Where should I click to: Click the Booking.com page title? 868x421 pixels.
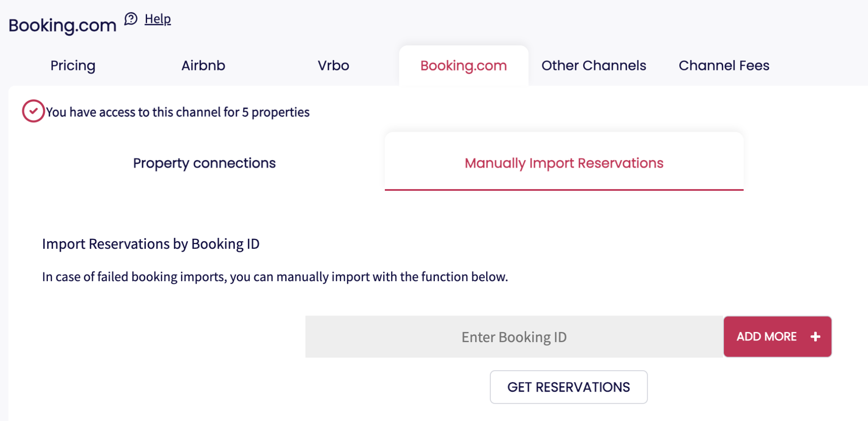coord(62,25)
